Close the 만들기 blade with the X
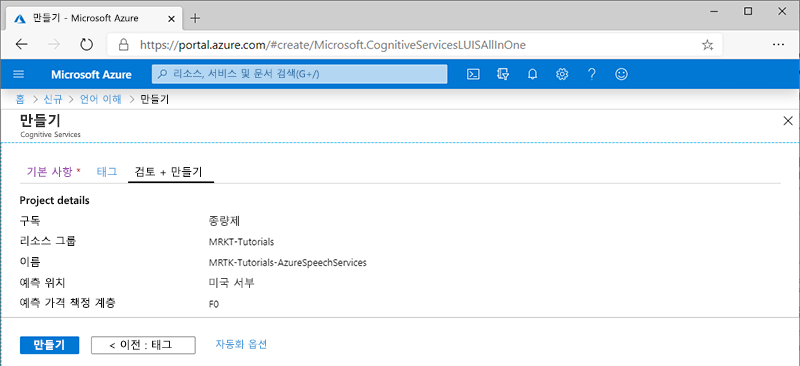The height and width of the screenshot is (366, 800). click(x=788, y=120)
